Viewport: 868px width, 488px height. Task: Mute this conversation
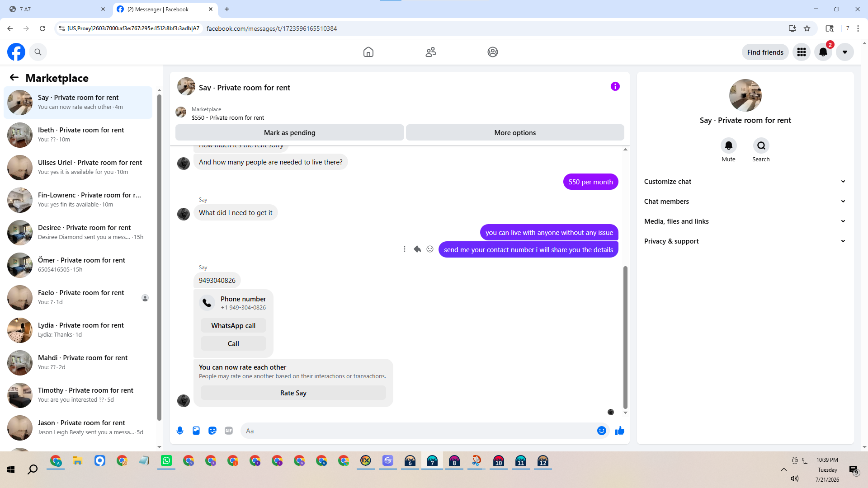(729, 145)
